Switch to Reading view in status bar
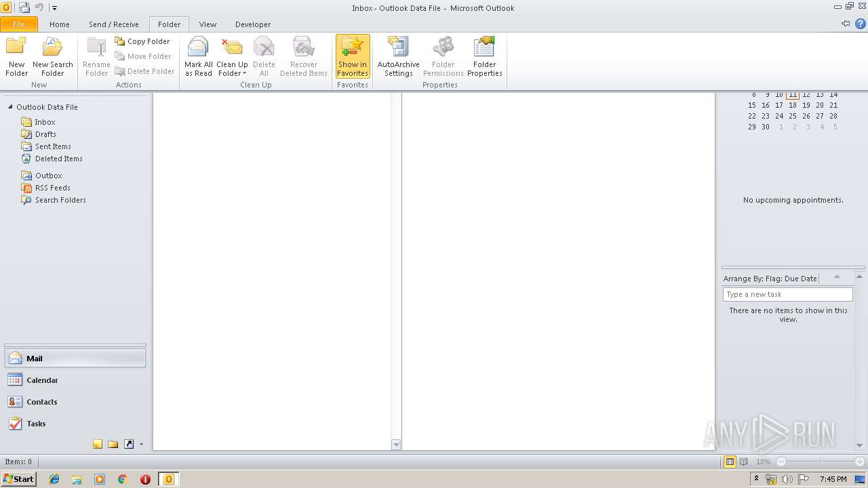Viewport: 868px width, 488px height. [x=744, y=462]
